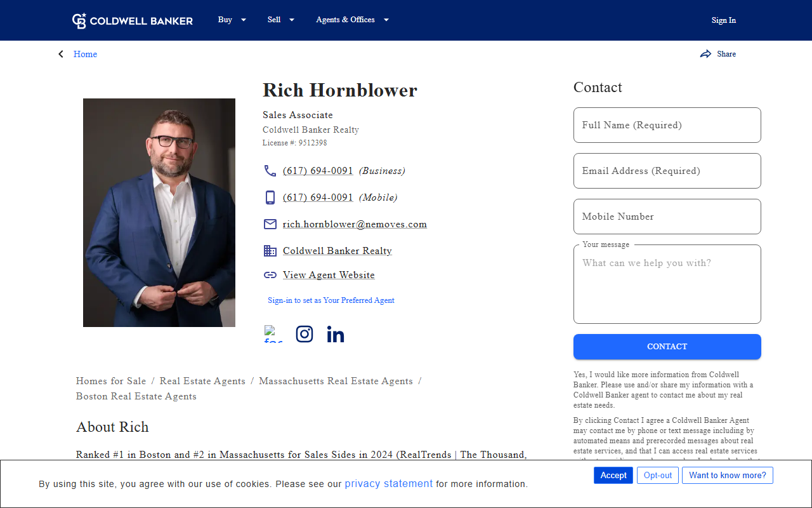Expand the Agents & Offices dropdown arrow
This screenshot has width=812, height=508.
[386, 20]
